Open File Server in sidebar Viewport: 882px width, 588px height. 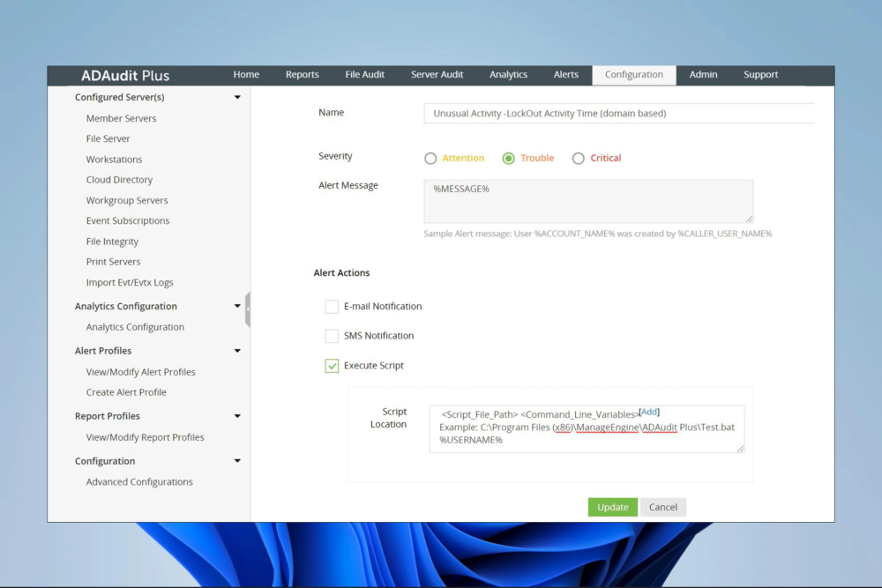(108, 138)
